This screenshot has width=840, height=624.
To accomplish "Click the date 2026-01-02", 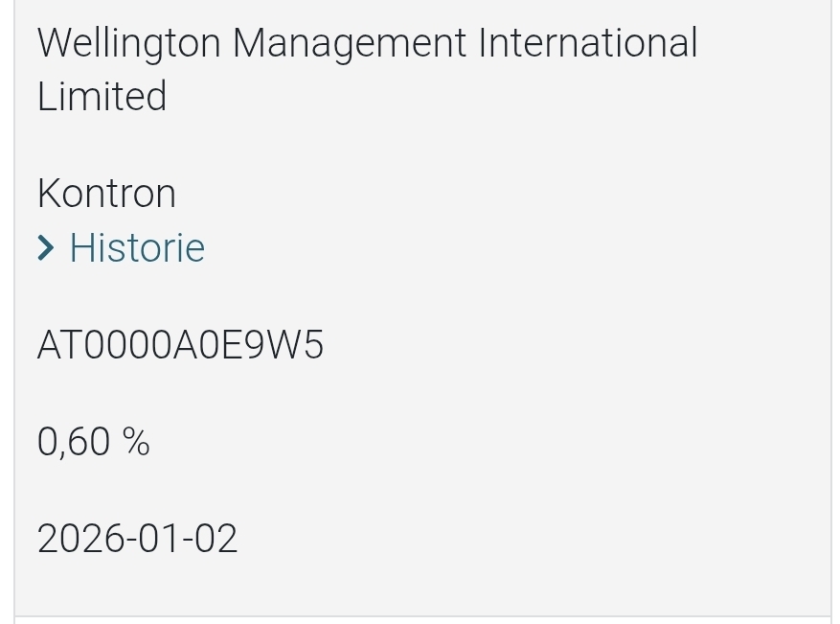I will 137,539.
